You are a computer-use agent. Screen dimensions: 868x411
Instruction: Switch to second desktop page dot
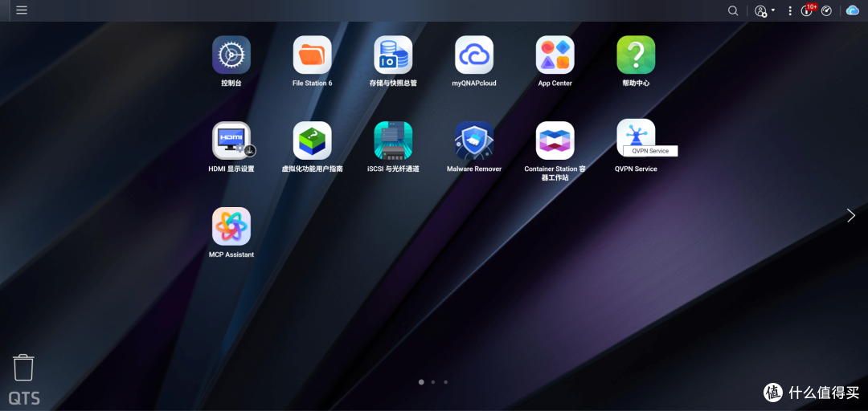coord(433,381)
